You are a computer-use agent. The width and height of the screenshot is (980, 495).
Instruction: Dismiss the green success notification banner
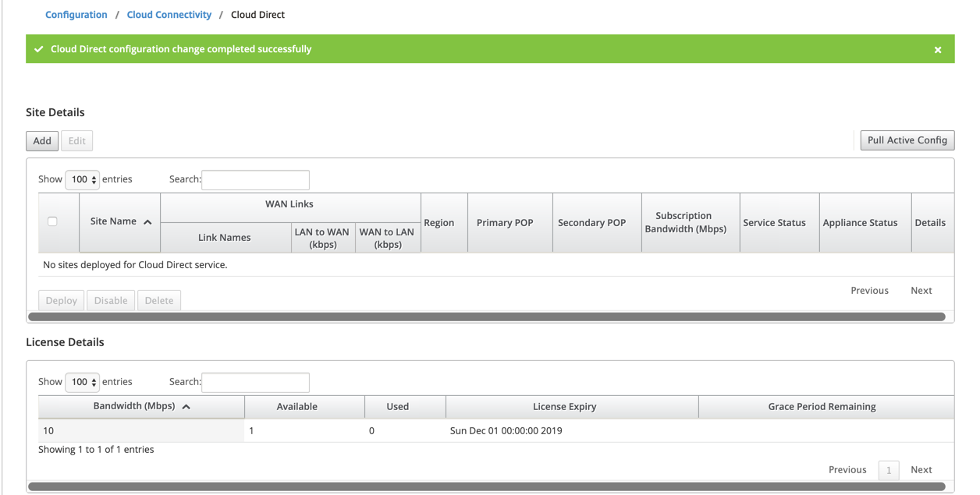[938, 50]
